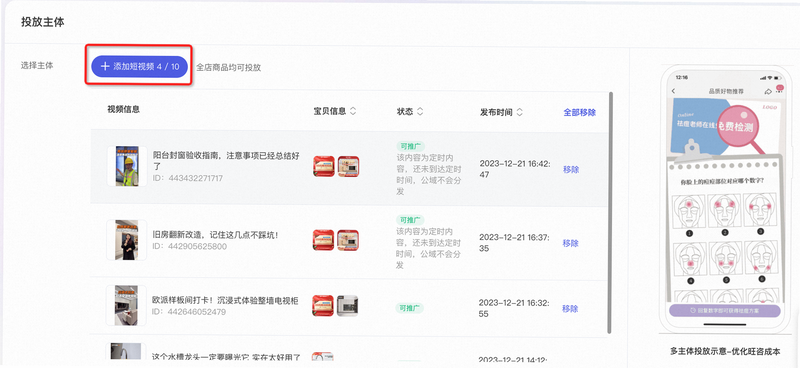Click the 2023-12-21 16:37:35 publish time
Screen dimensions: 800x368
pos(514,243)
